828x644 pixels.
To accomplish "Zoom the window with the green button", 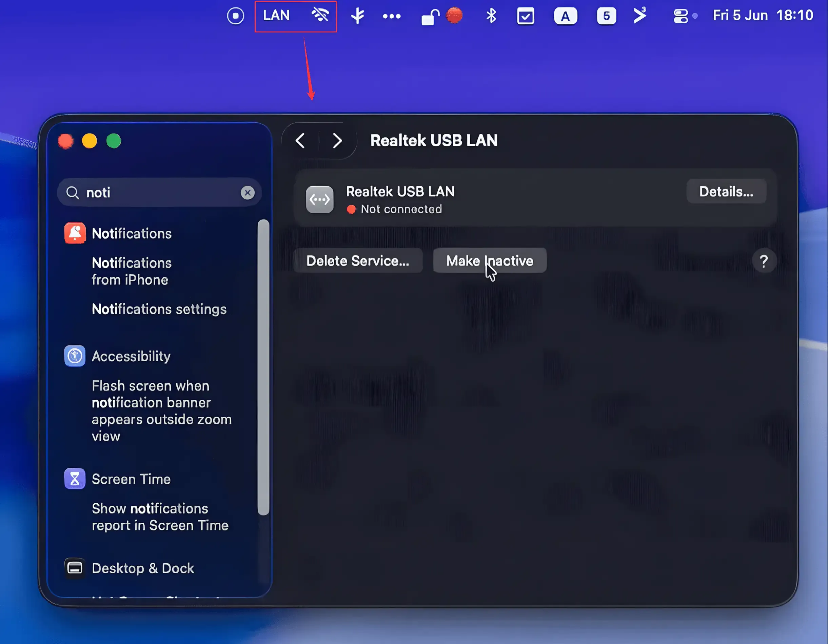I will pyautogui.click(x=114, y=141).
